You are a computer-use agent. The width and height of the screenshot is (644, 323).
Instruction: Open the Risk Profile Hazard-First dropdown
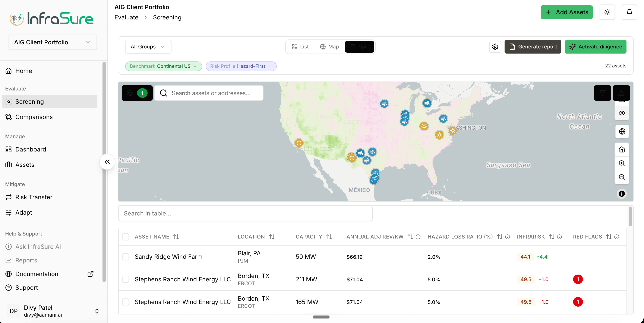point(241,66)
